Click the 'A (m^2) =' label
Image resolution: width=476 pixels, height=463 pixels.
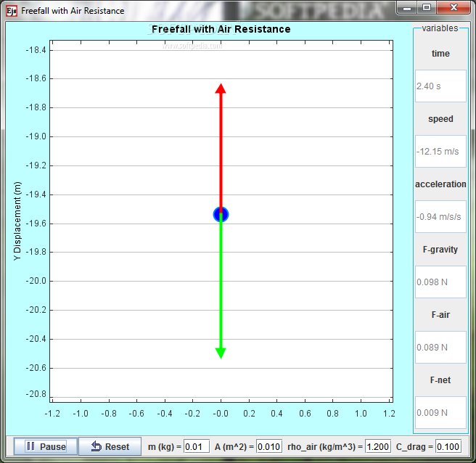234,447
